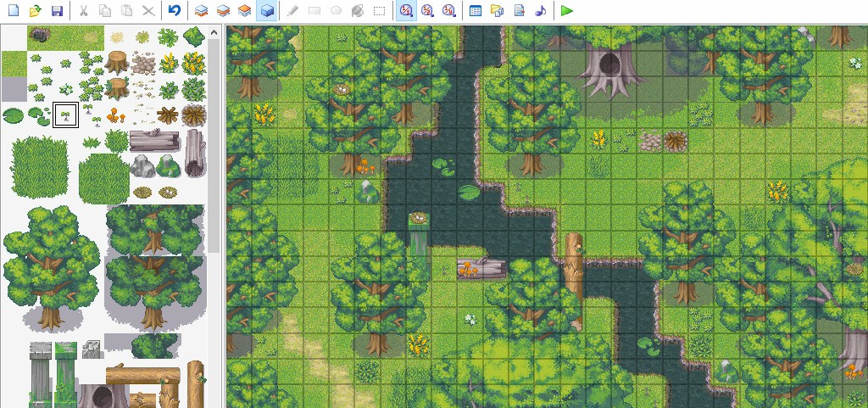Click the Delete X icon

[x=148, y=10]
